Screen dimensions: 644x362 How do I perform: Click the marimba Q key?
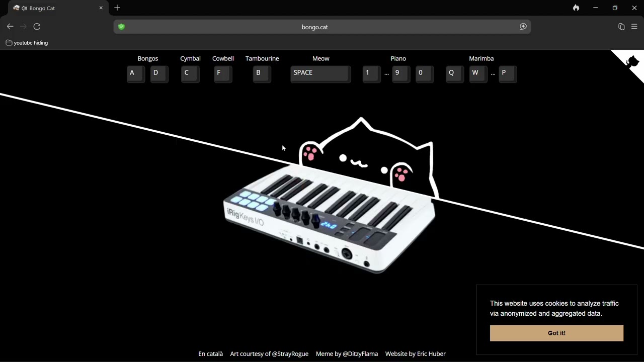(x=455, y=73)
